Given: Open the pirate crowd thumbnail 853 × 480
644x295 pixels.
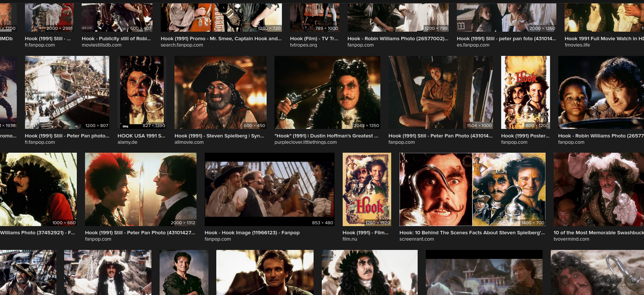Looking at the screenshot, I should 269,189.
